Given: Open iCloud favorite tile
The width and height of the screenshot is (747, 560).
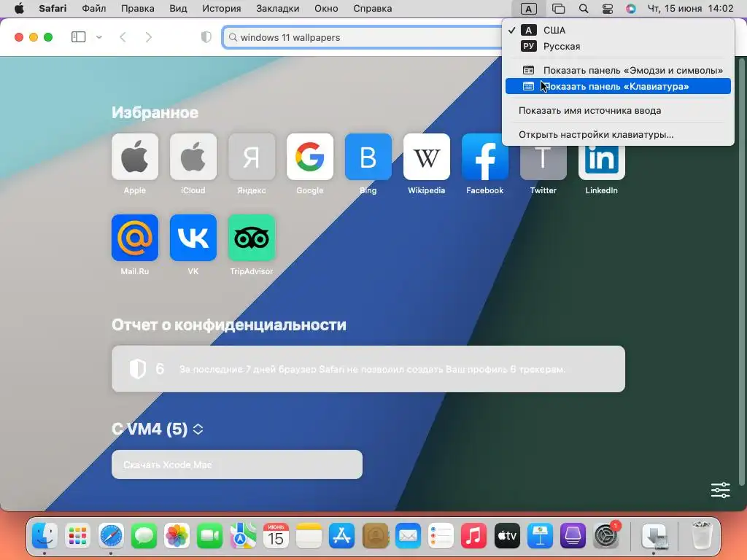Looking at the screenshot, I should coord(193,157).
